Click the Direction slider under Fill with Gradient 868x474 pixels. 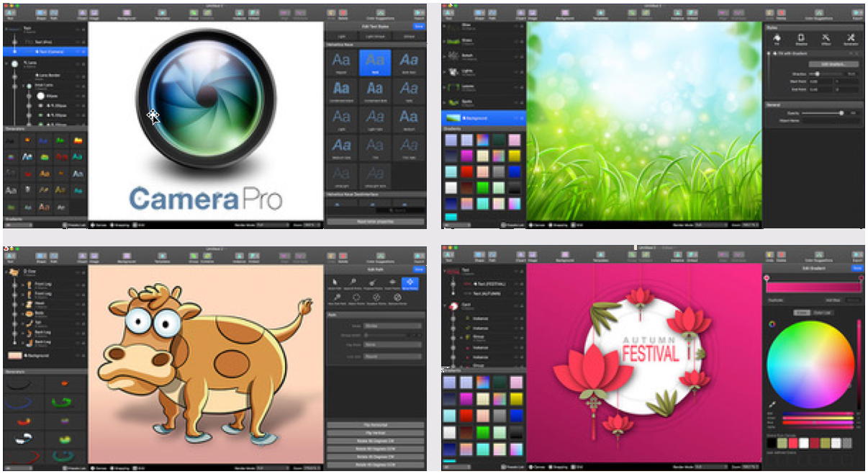(x=828, y=74)
